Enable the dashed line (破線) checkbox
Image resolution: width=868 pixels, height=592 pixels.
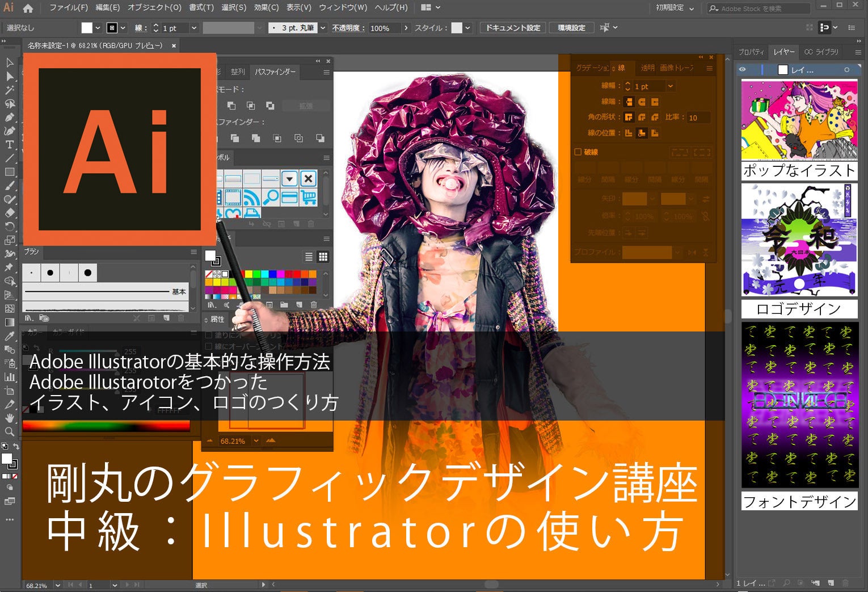tap(578, 152)
